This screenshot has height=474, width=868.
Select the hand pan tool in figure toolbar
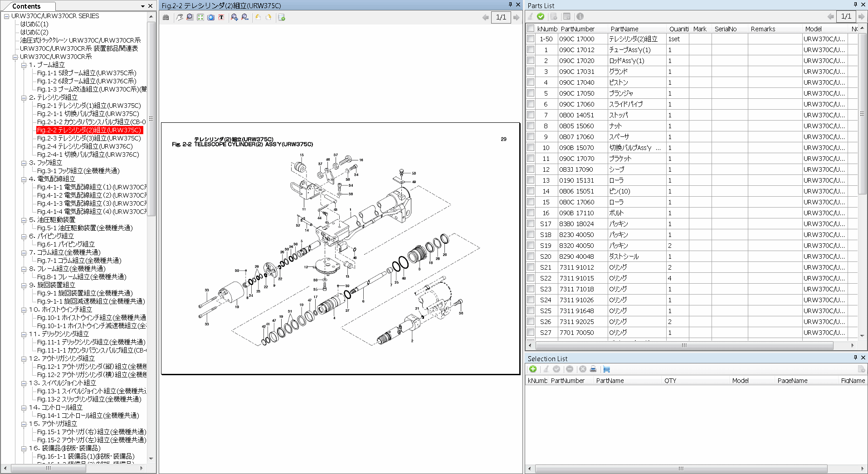[x=180, y=17]
